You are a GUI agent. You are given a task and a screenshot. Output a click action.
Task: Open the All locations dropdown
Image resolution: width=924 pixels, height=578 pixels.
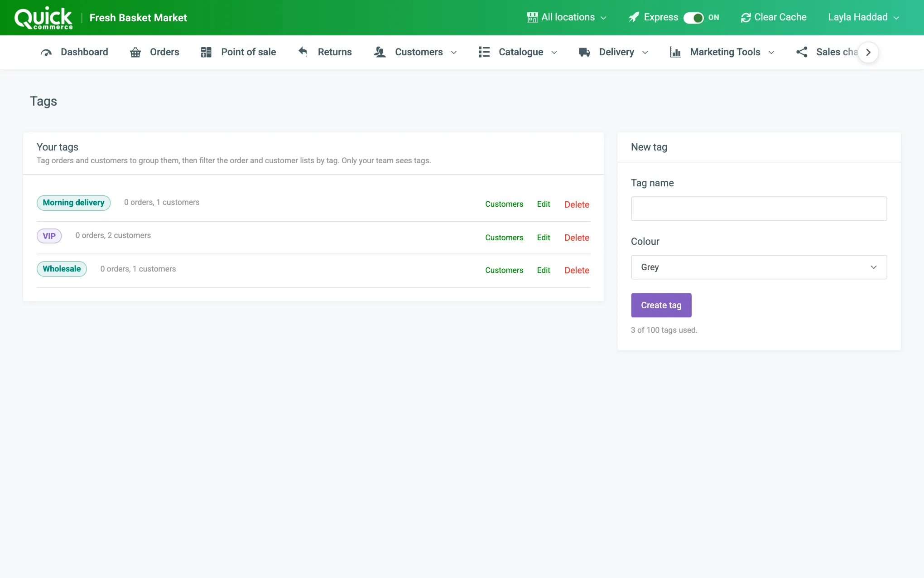click(x=567, y=17)
